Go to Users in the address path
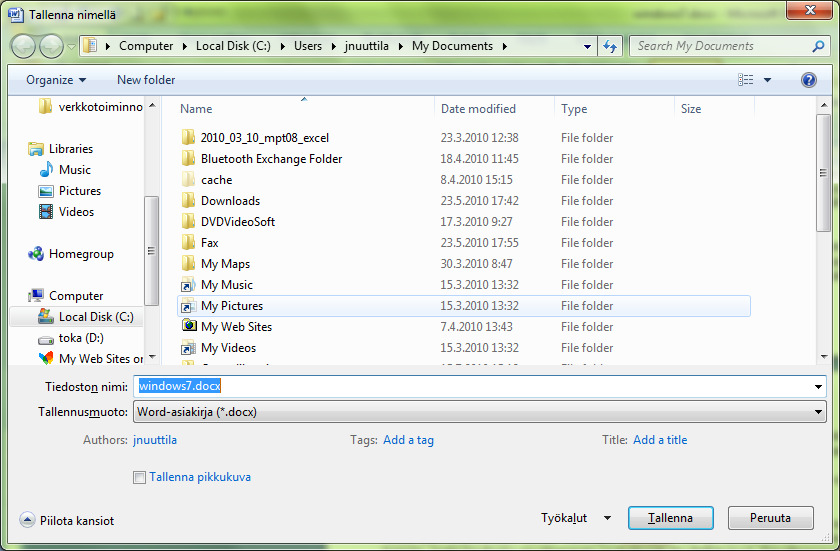This screenshot has width=840, height=551. [x=308, y=46]
